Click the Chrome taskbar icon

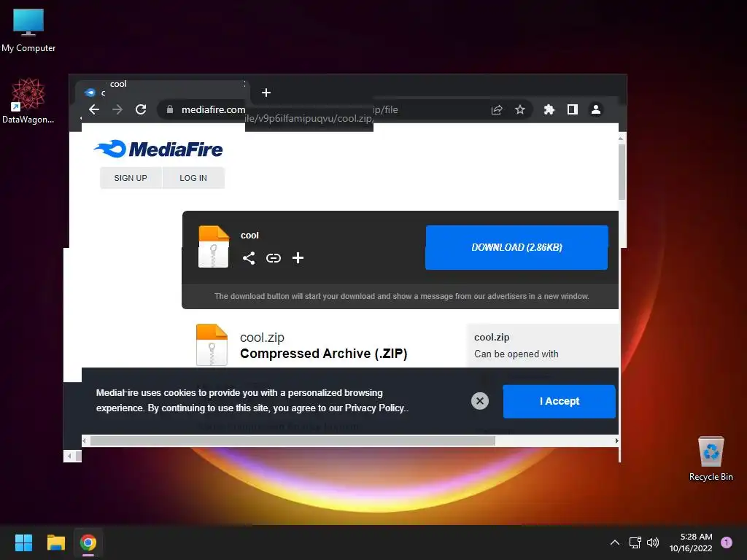88,542
